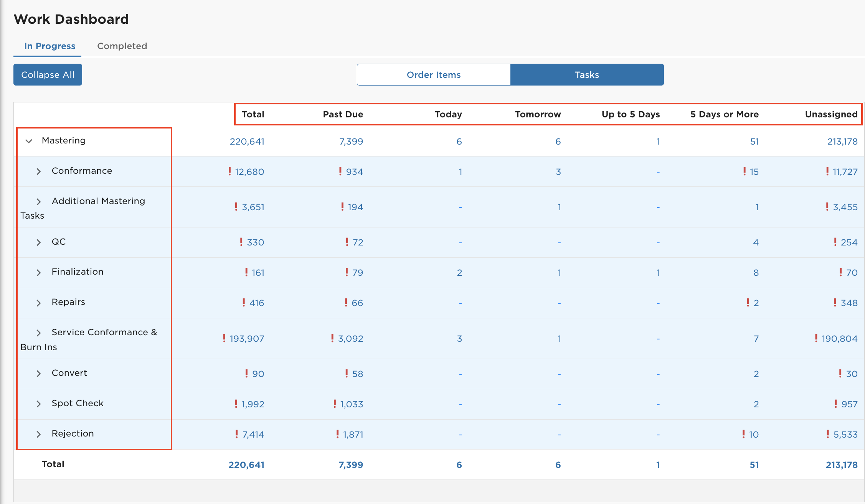This screenshot has width=865, height=504.
Task: Click the Past Due column header
Action: [x=343, y=114]
